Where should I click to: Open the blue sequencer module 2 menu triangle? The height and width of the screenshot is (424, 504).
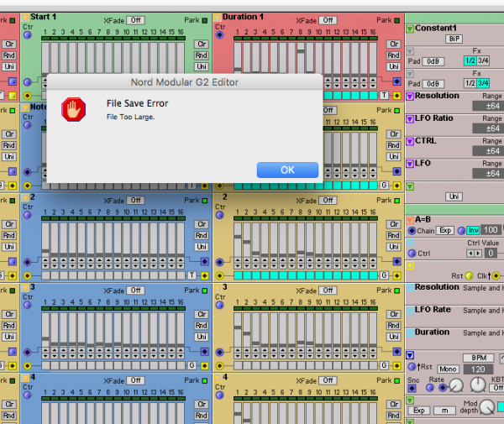(x=25, y=198)
